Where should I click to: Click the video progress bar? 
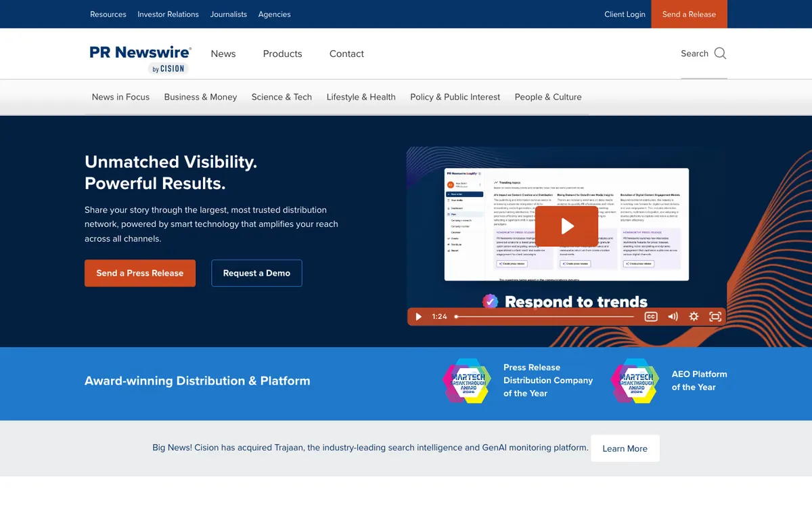(545, 316)
